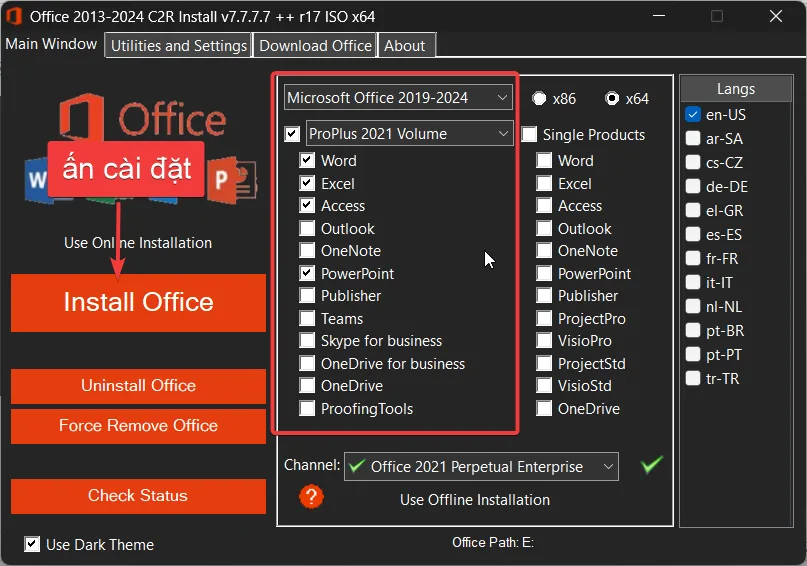Click the Use Offline Installation label
Viewport: 807px width, 566px height.
[475, 500]
